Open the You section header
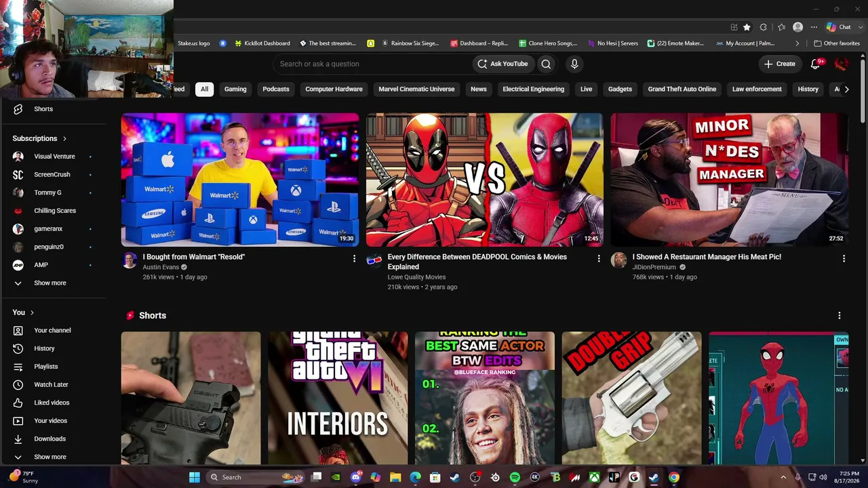 [23, 312]
